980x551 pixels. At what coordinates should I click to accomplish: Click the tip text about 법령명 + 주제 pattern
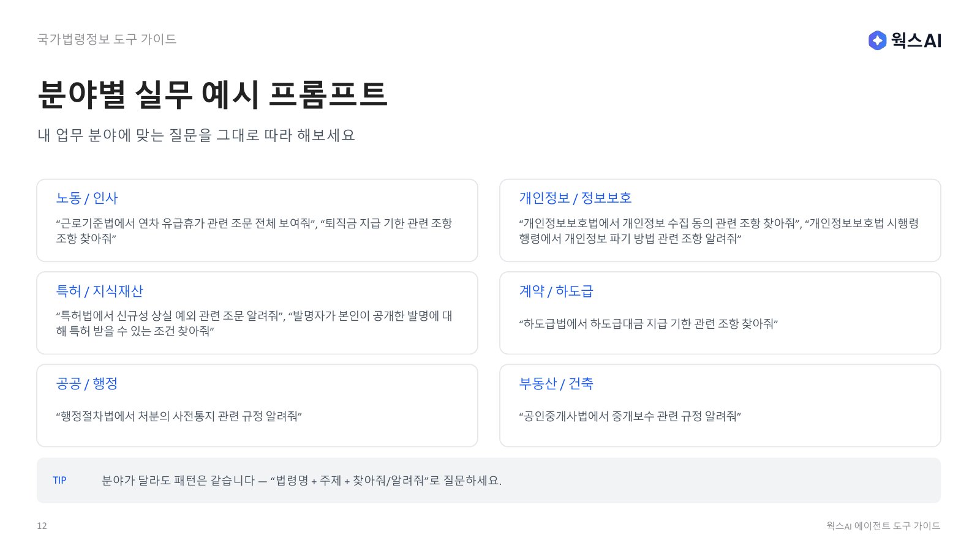[x=301, y=481]
